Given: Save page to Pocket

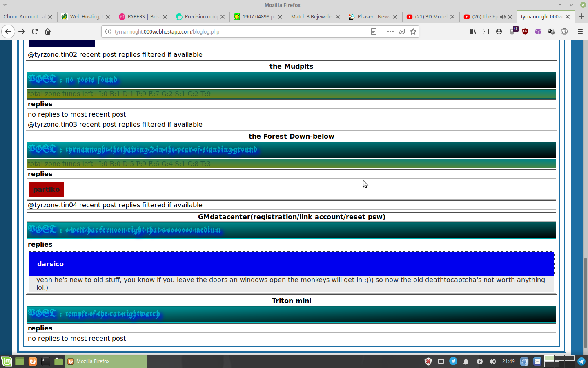Looking at the screenshot, I should pyautogui.click(x=402, y=31).
